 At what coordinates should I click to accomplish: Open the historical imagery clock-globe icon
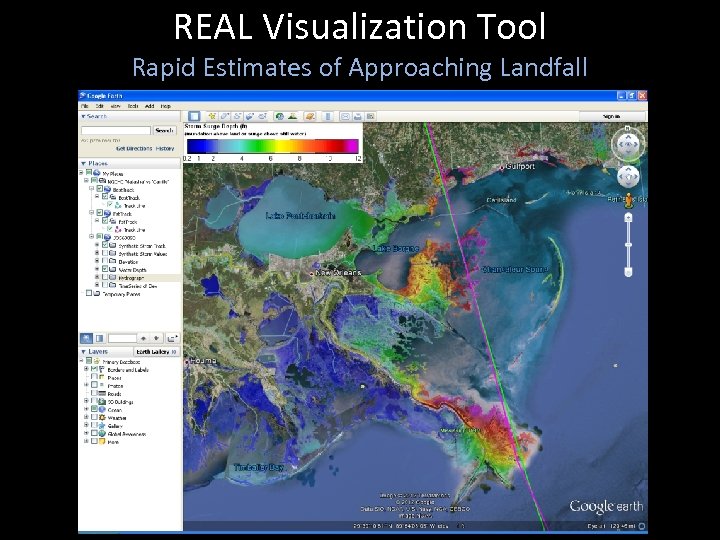pos(280,116)
